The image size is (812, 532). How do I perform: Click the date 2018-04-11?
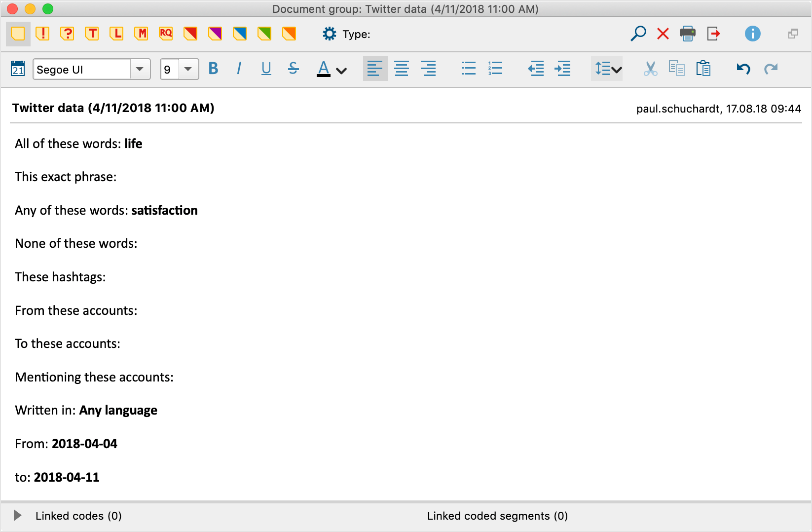67,477
